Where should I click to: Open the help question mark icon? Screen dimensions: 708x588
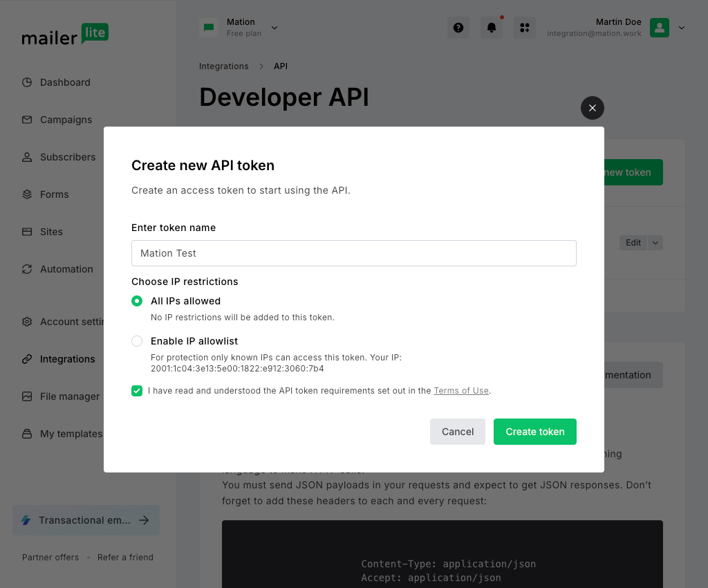pos(458,28)
